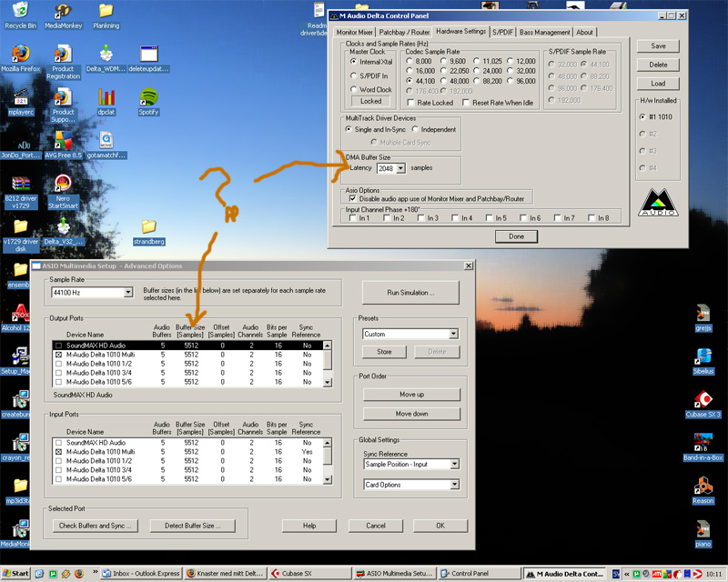Open the Reason desktop shortcut
Image resolution: width=728 pixels, height=582 pixels.
(703, 490)
